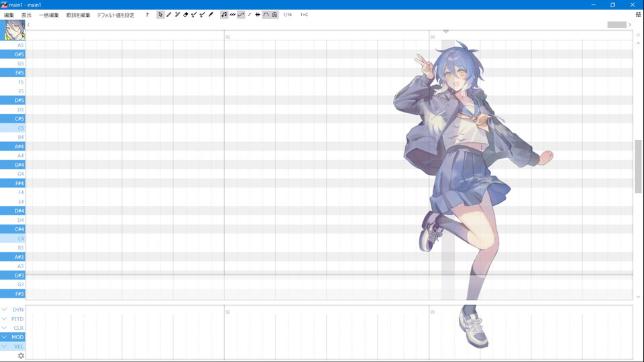Toggle waveform display
The width and height of the screenshot is (644, 362).
coord(258,15)
